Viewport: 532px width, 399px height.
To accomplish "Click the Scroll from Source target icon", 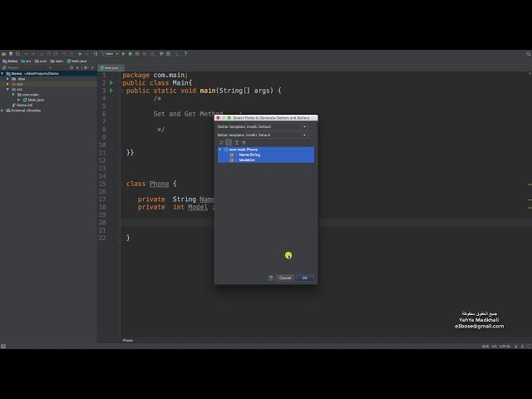I will [x=71, y=67].
